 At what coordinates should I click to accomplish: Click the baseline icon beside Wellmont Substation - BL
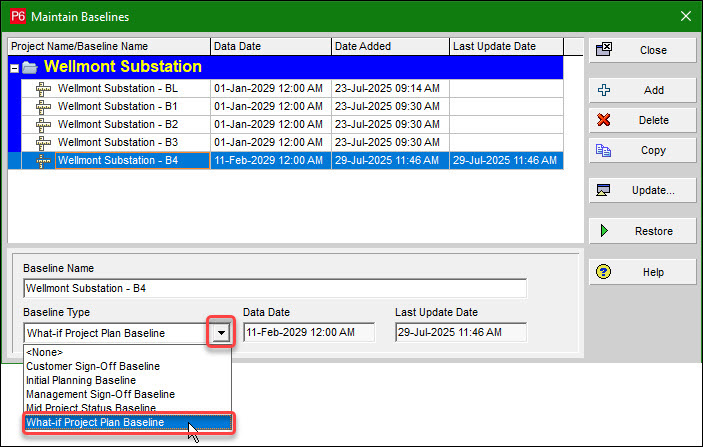(43, 88)
